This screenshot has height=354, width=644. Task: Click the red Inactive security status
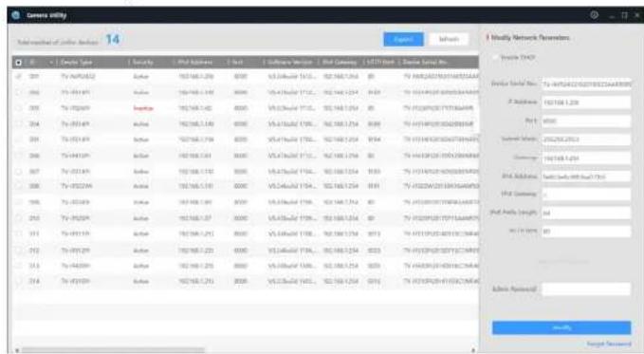coord(143,108)
